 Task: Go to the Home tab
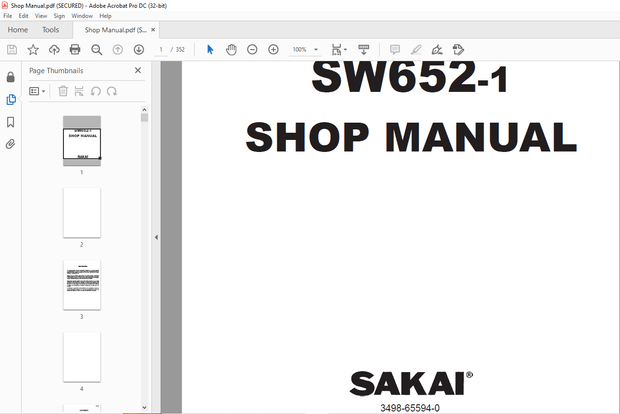tap(17, 30)
